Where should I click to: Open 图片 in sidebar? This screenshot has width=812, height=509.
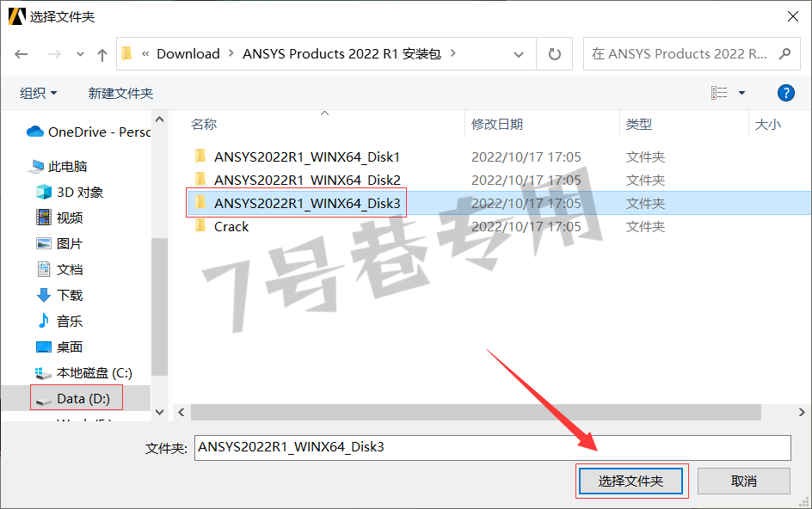pos(59,244)
